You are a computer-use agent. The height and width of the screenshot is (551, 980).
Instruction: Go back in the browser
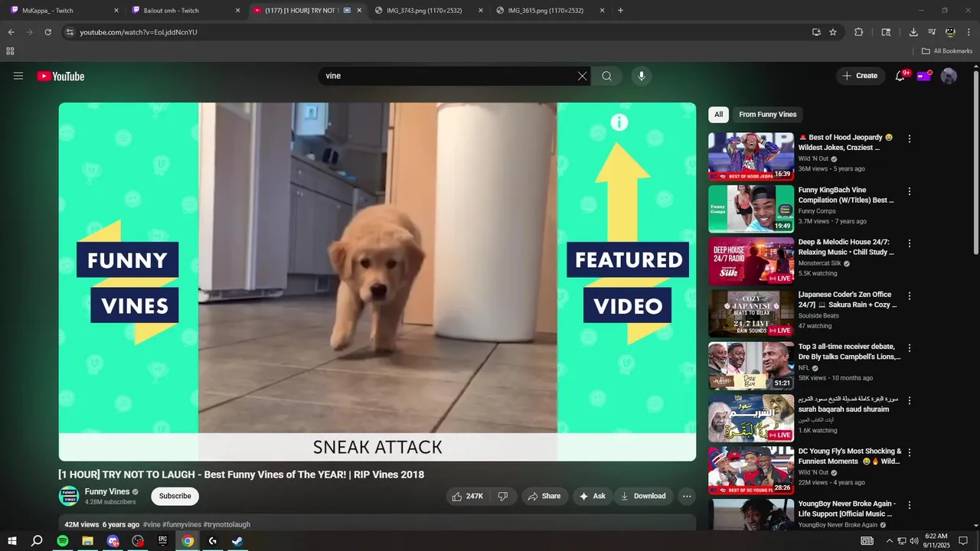click(x=11, y=32)
